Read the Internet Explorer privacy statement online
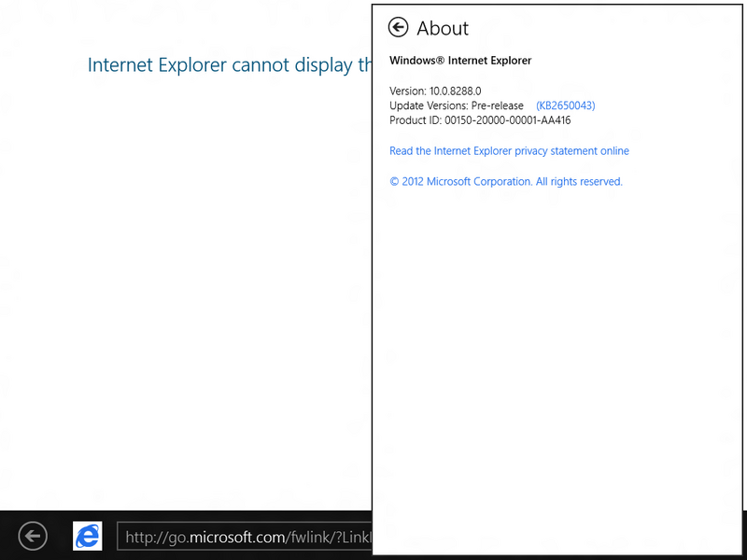Screen dimensions: 747x560 pyautogui.click(x=509, y=151)
